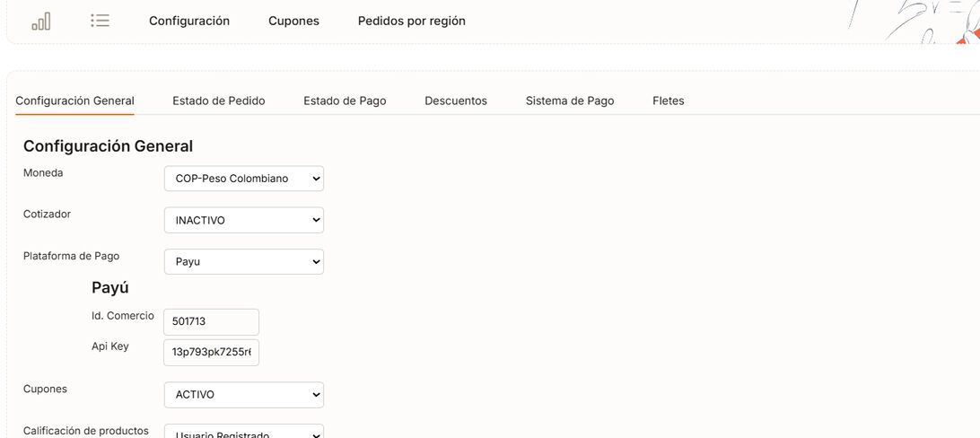Select the Configuración General tab
This screenshot has width=980, height=438.
74,101
